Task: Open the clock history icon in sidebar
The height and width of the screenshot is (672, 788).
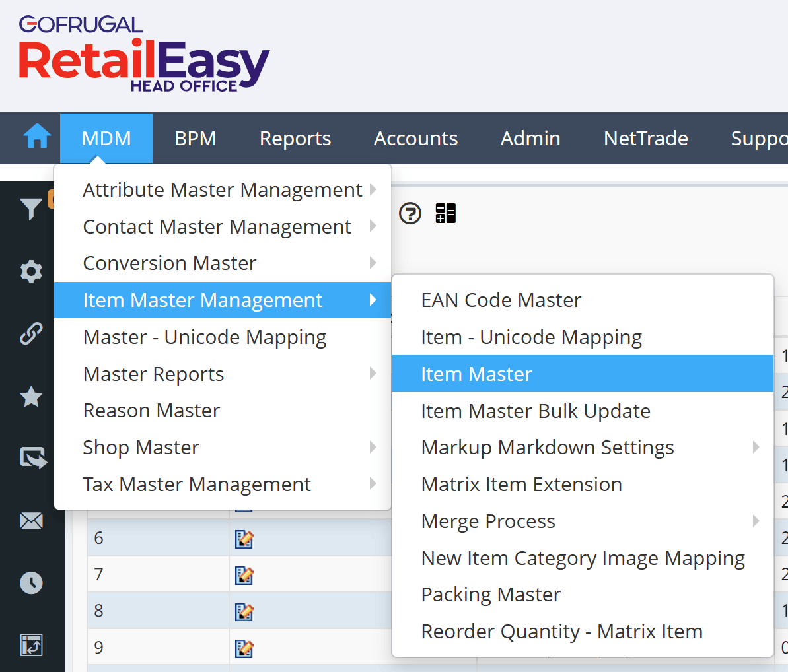Action: (x=31, y=583)
